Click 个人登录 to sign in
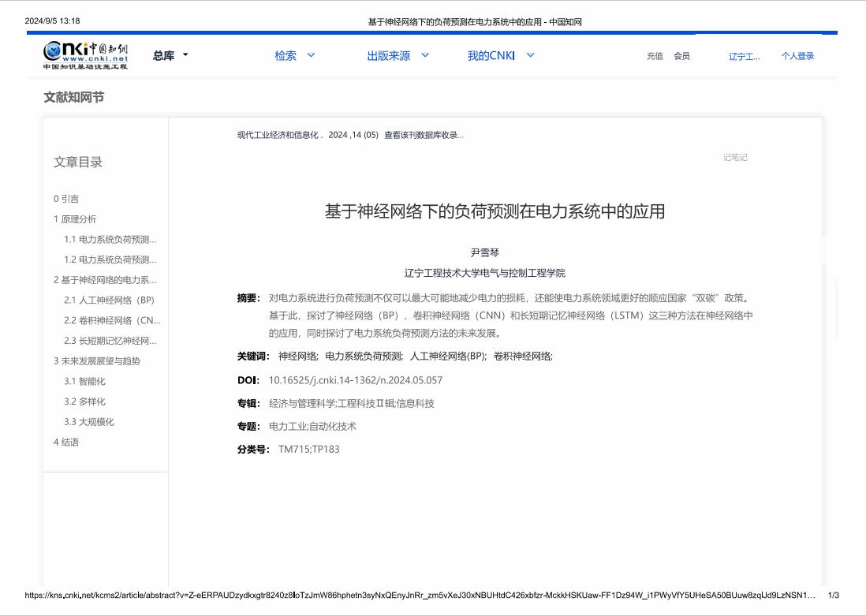 pos(797,56)
